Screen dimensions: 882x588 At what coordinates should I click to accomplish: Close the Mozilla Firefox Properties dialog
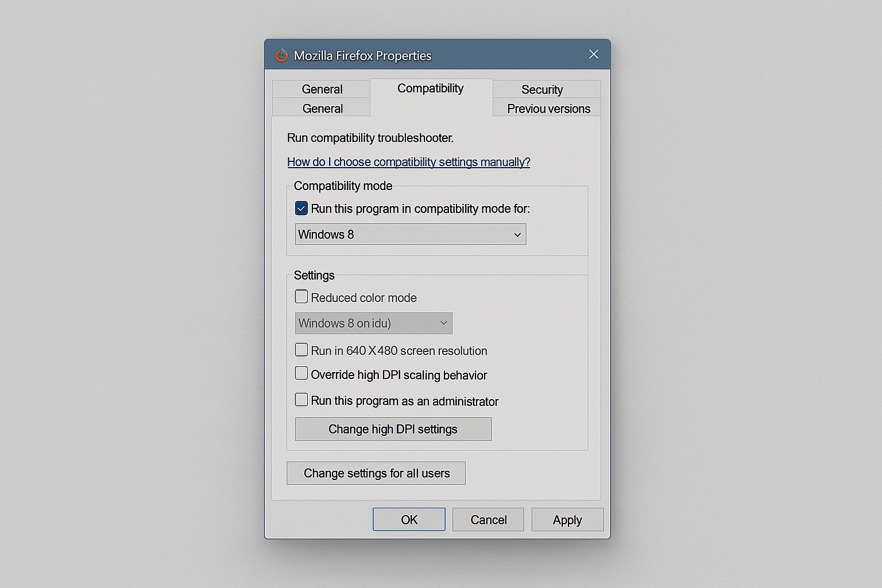pos(594,54)
